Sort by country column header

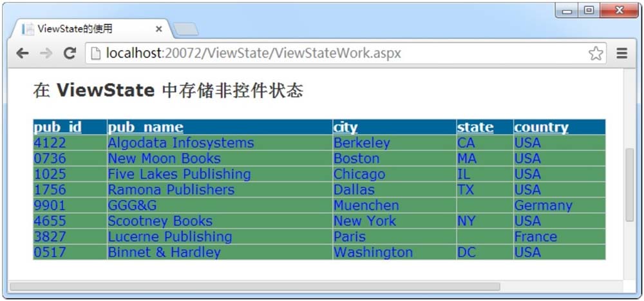(x=542, y=127)
